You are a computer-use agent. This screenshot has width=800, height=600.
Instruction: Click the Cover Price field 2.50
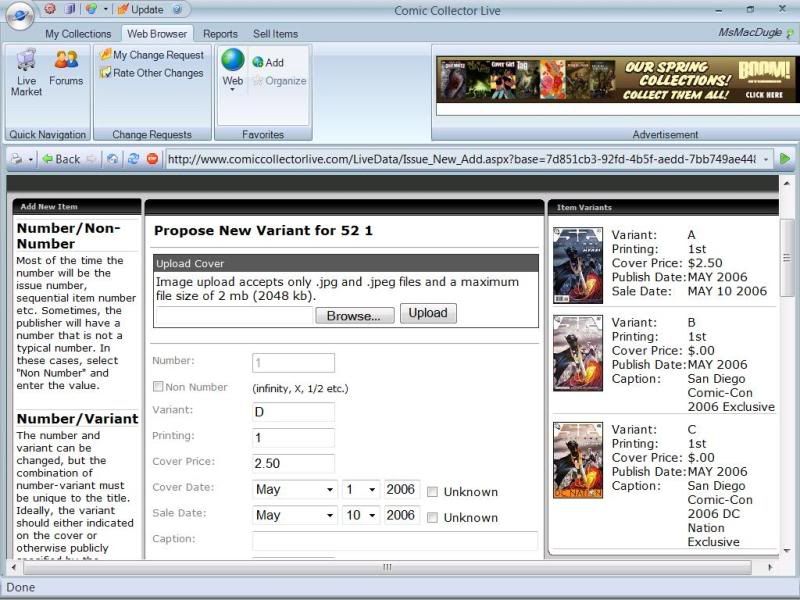[x=293, y=463]
